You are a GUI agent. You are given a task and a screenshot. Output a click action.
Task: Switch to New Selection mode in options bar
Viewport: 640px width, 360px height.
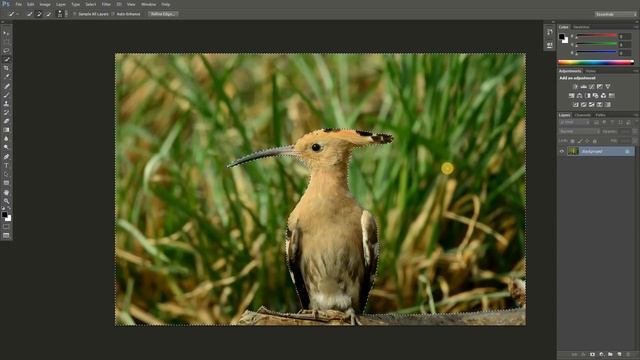pos(29,14)
